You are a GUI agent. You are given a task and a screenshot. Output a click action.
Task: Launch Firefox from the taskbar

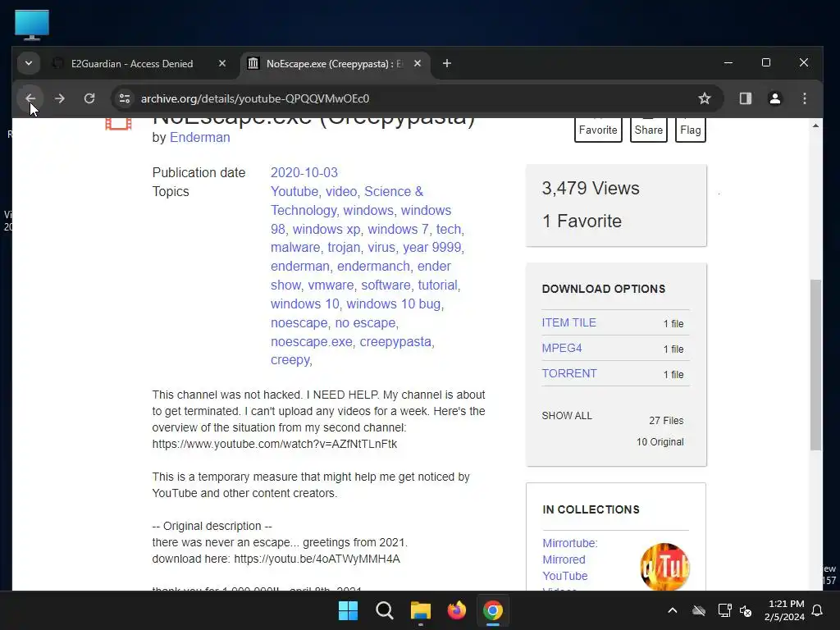[456, 610]
